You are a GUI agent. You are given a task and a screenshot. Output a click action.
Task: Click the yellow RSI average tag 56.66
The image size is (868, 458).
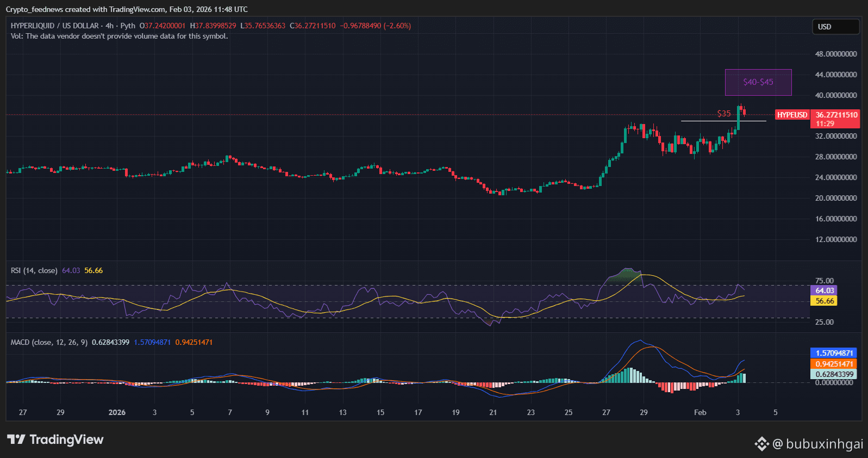[824, 301]
